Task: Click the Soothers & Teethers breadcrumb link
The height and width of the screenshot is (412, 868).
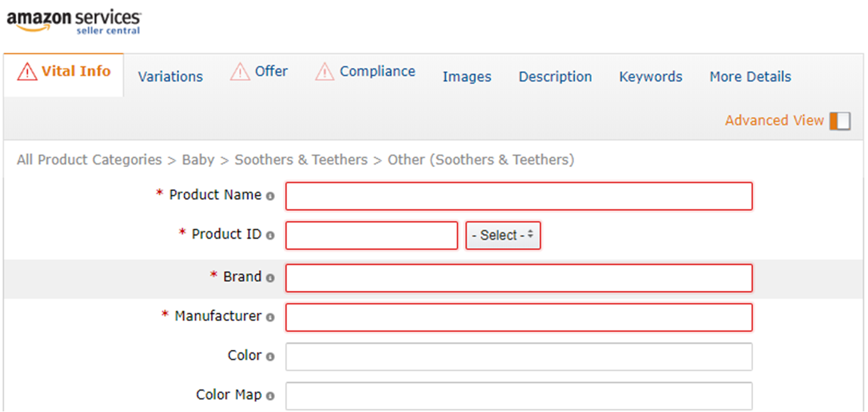Action: (x=301, y=160)
